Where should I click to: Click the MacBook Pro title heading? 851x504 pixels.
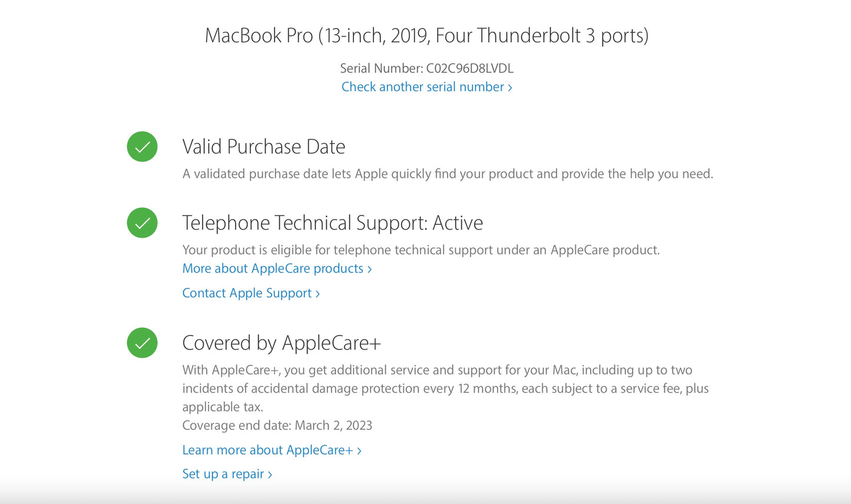click(x=426, y=35)
